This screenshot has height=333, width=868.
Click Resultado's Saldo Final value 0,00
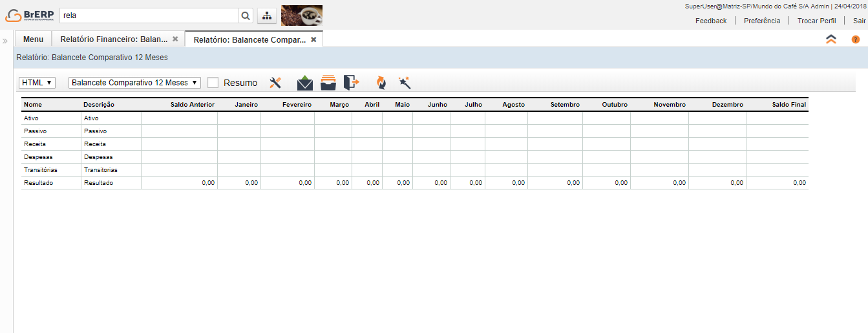coord(799,183)
